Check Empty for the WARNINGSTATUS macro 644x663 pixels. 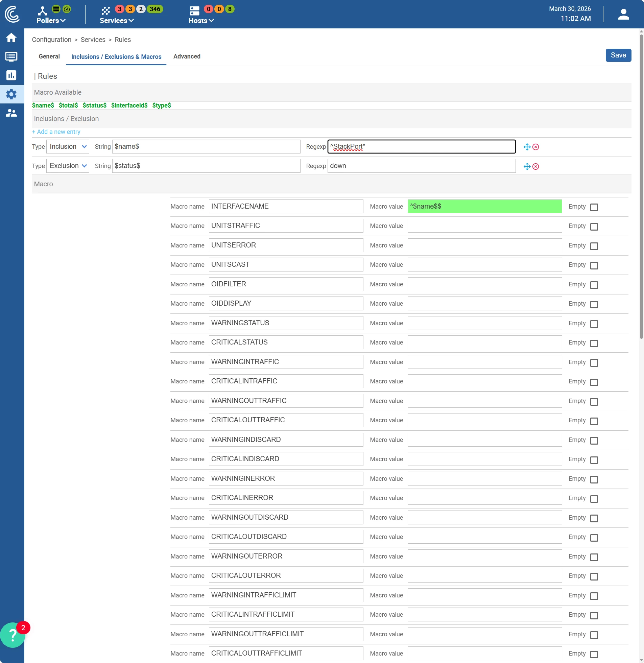point(594,324)
